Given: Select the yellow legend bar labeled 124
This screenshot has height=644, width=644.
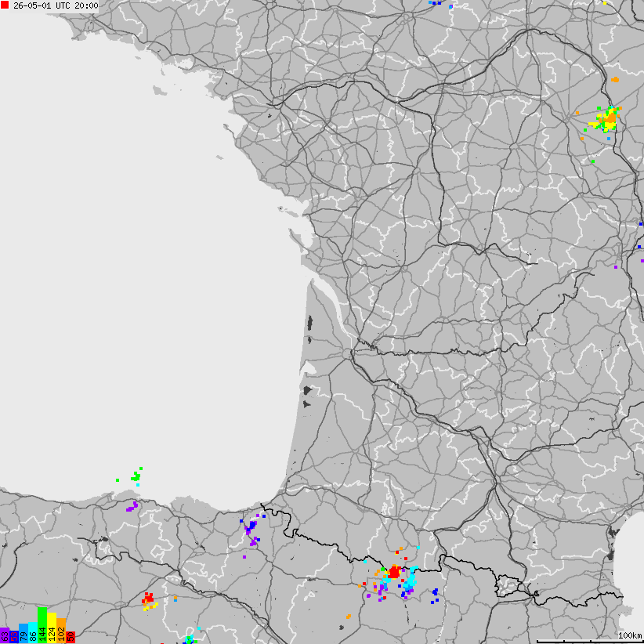Looking at the screenshot, I should coord(52,628).
